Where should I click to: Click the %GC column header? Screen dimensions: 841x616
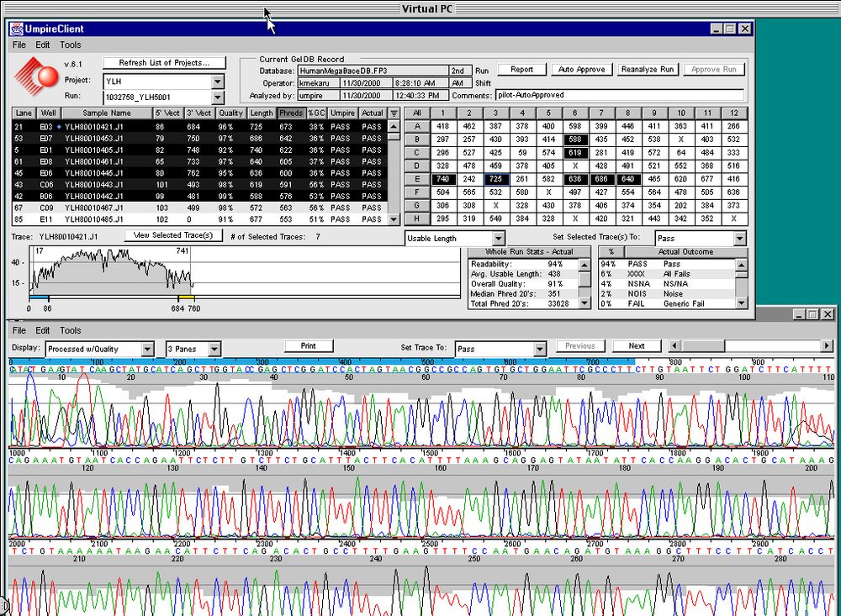[316, 113]
